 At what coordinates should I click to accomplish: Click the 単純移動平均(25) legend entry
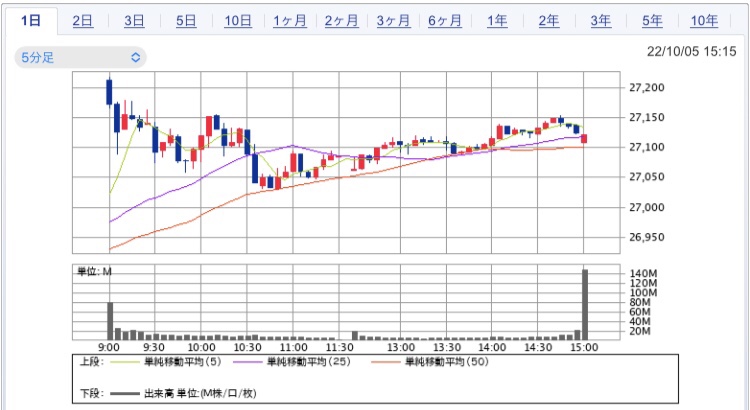click(309, 362)
